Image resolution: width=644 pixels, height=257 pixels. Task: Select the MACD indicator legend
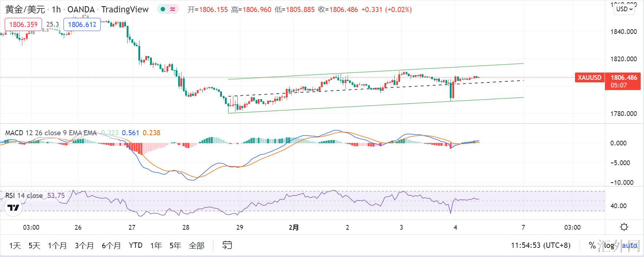(51, 133)
